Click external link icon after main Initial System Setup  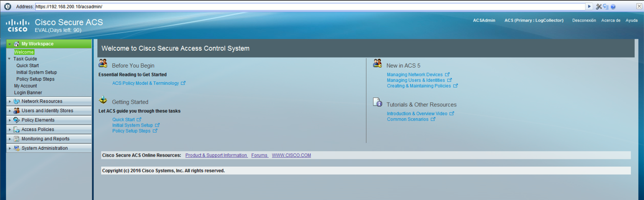157,125
